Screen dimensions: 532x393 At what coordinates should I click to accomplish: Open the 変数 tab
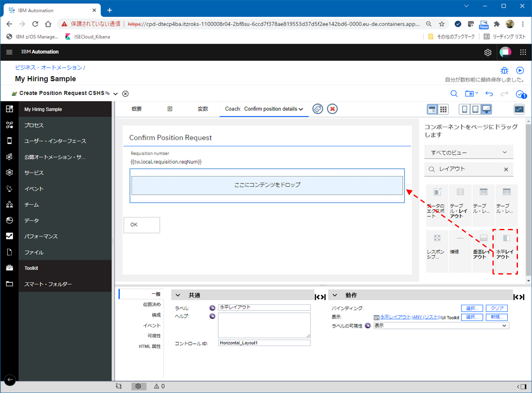point(203,109)
